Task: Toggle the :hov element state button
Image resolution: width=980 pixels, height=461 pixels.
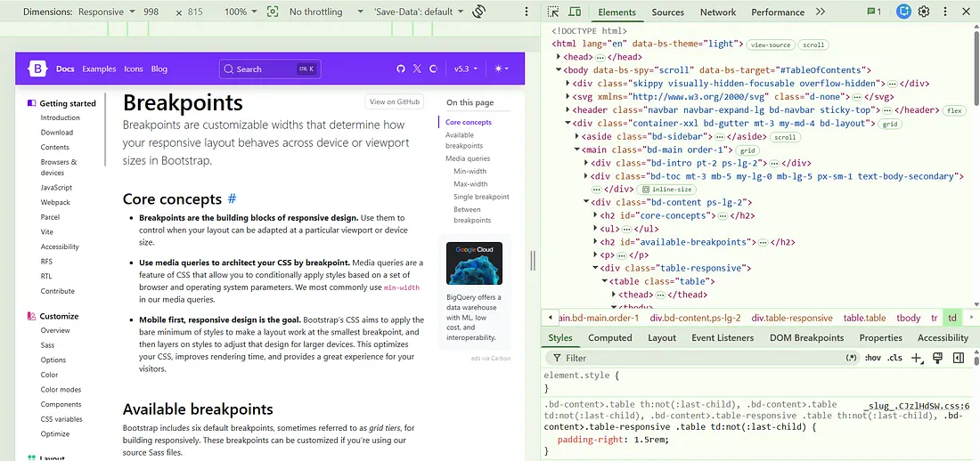Action: [x=872, y=358]
